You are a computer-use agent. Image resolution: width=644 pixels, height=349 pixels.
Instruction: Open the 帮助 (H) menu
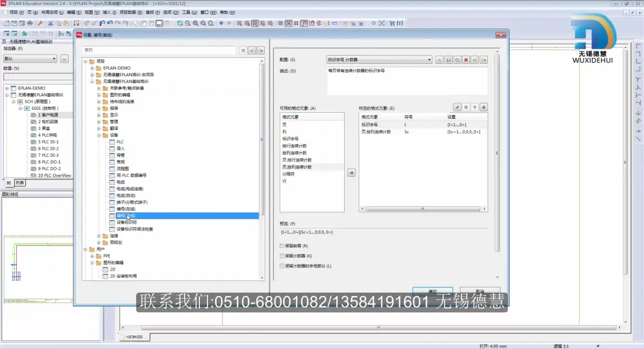pyautogui.click(x=227, y=12)
